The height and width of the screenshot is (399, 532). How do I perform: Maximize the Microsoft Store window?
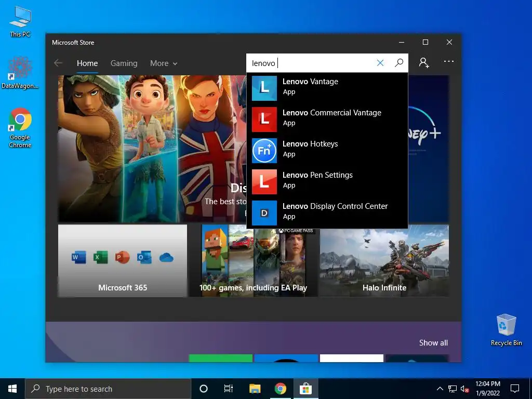coord(425,42)
